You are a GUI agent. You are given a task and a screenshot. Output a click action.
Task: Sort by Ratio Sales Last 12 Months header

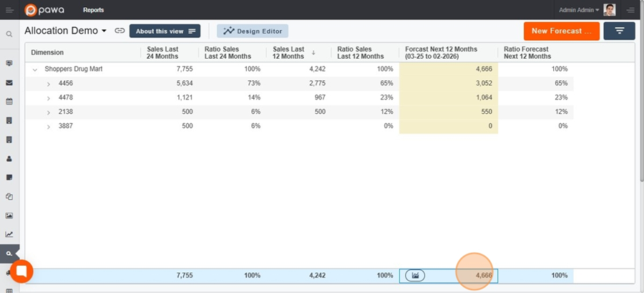pos(361,52)
